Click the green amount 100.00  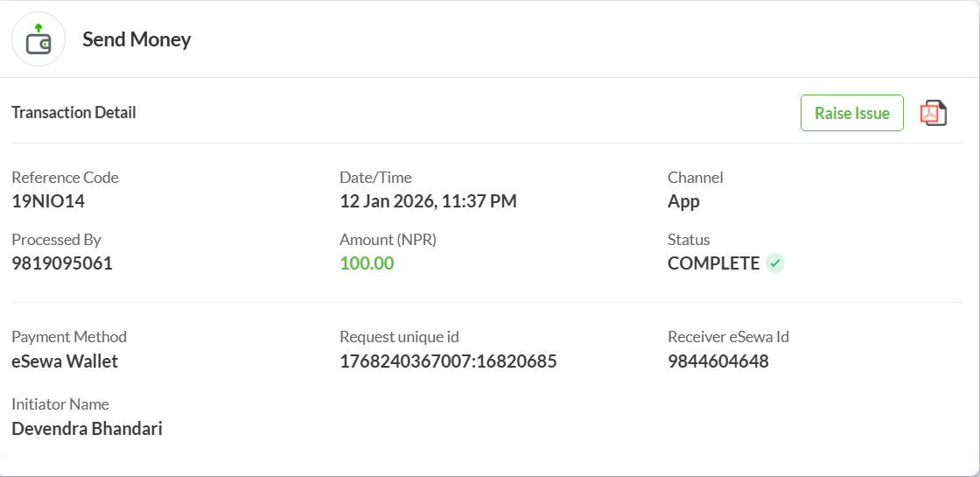tap(367, 263)
